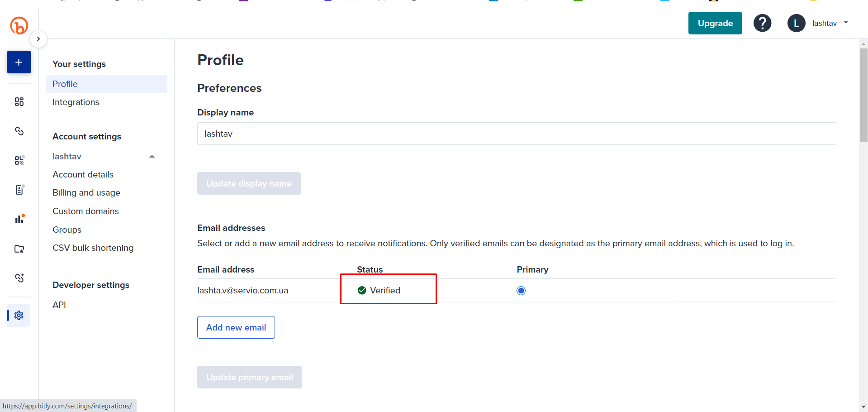Screen dimensions: 868x412
Task: Select the Campaigns folder icon in sidebar
Action: coord(19,249)
